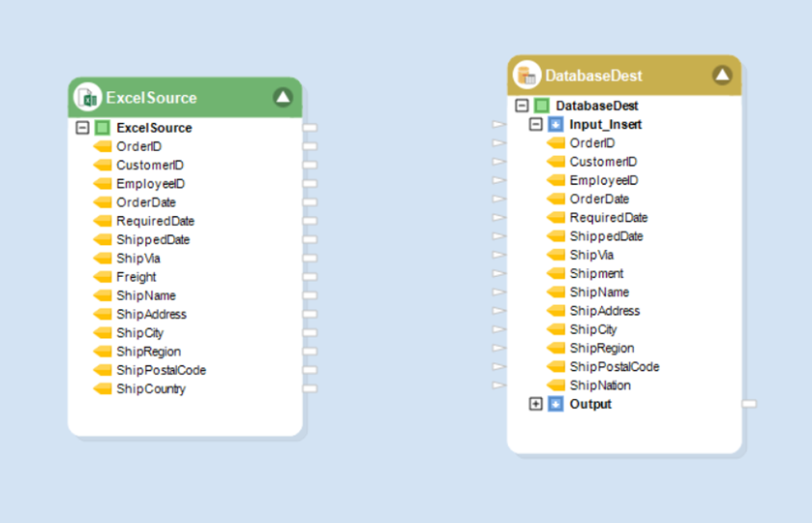Collapse the ExcelSource root tree node
The width and height of the screenshot is (812, 523).
[x=82, y=128]
